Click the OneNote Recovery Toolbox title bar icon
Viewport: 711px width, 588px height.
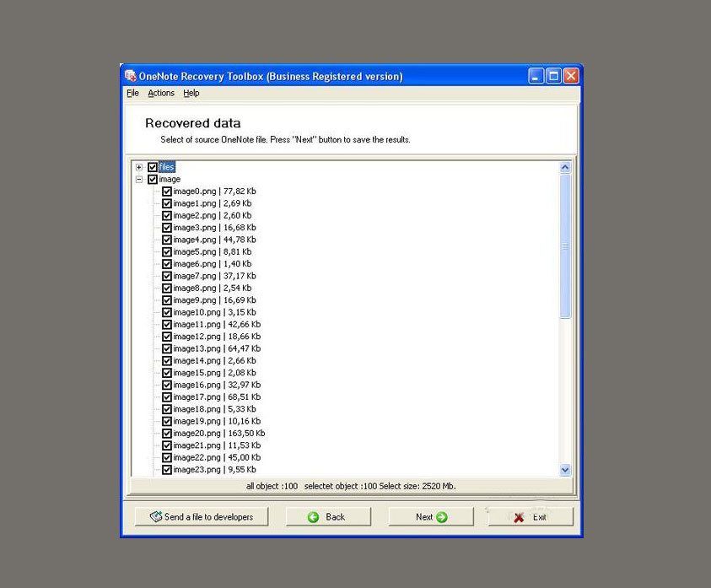pos(130,76)
